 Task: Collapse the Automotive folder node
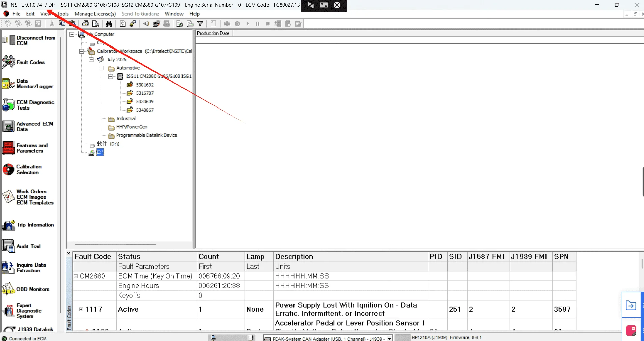point(101,68)
